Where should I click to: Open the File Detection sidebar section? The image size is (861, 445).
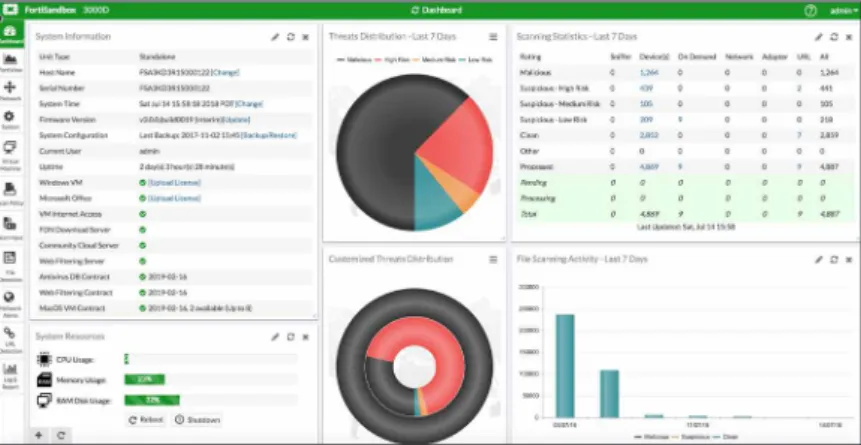[10, 266]
